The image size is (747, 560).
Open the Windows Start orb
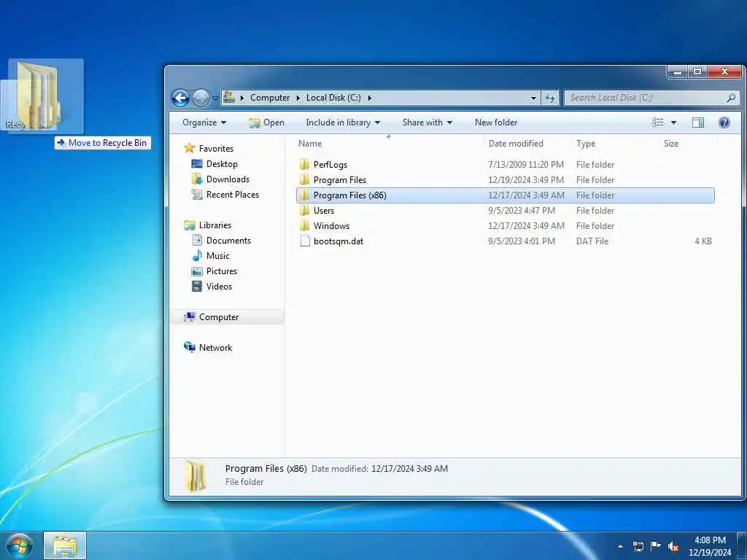pos(20,545)
